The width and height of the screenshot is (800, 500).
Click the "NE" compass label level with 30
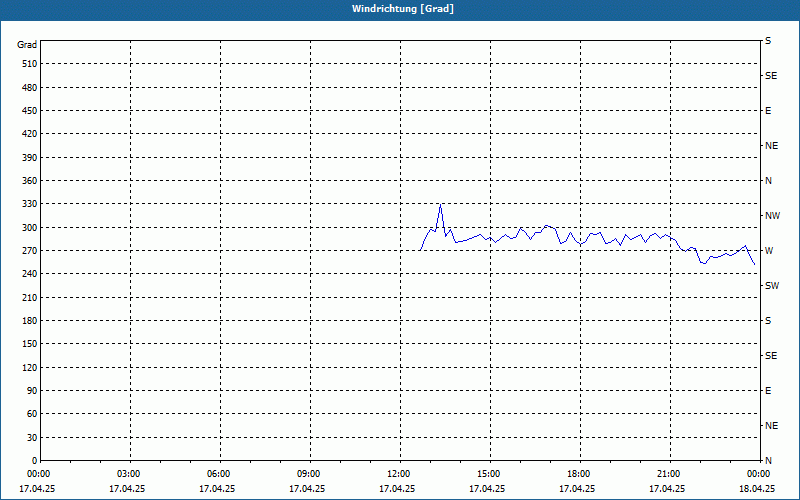pyautogui.click(x=771, y=426)
